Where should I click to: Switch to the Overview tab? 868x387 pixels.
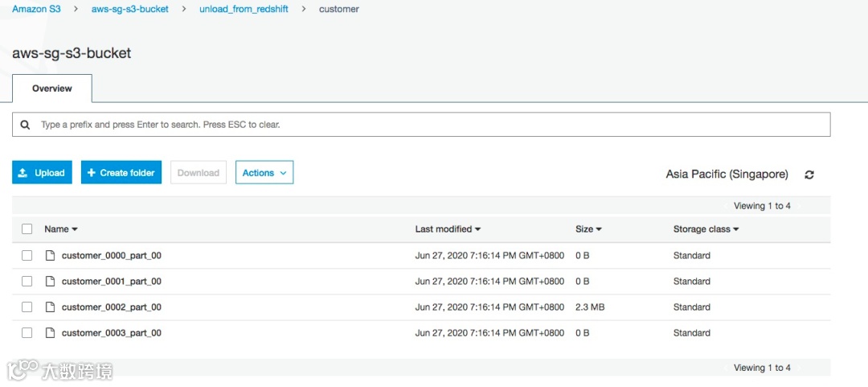click(x=52, y=89)
